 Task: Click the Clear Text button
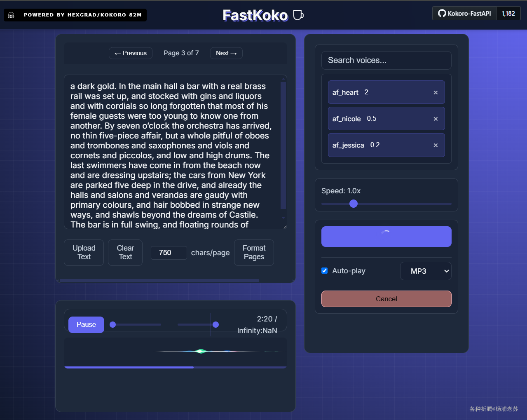pos(125,253)
